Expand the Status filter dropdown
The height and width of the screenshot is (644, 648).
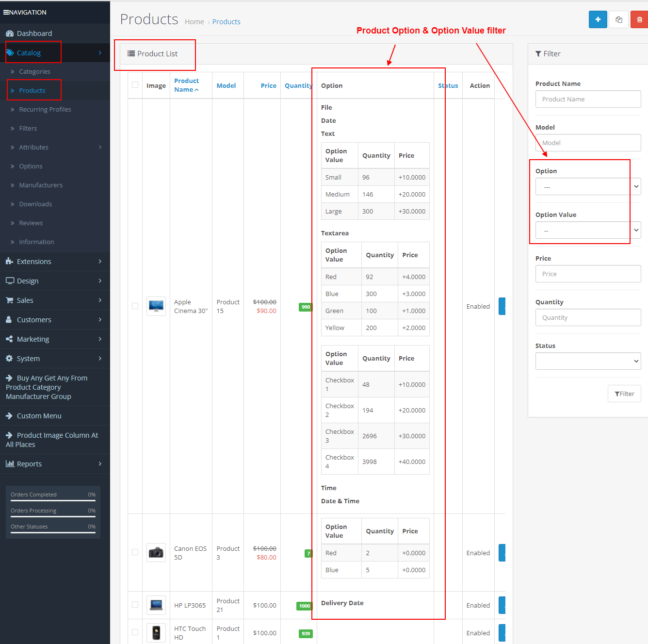click(x=588, y=361)
